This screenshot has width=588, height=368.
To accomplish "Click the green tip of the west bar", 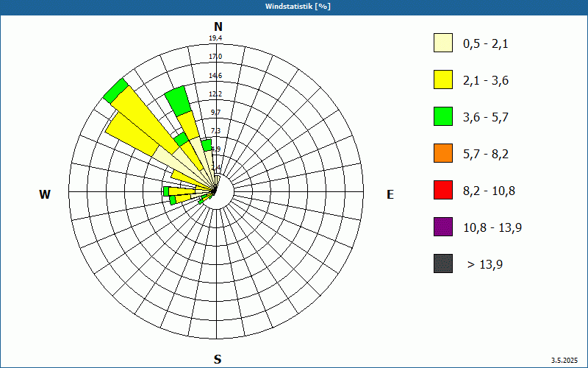I will pos(166,191).
